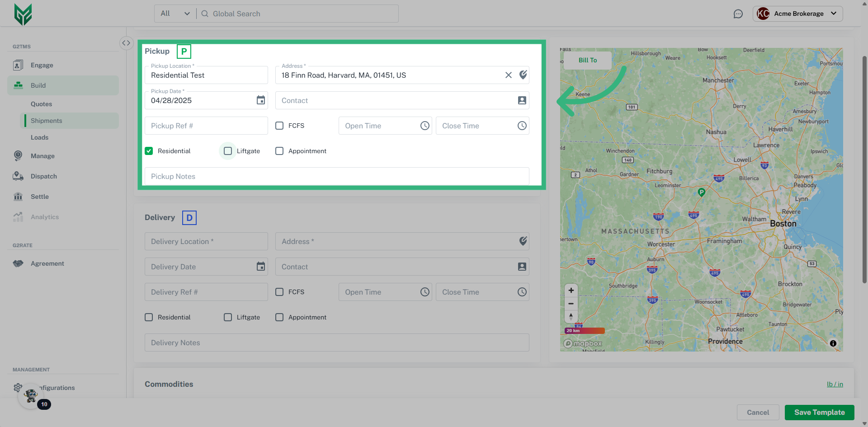This screenshot has width=868, height=427.
Task: Collapse the sidebar with arrow toggle
Action: pyautogui.click(x=126, y=43)
